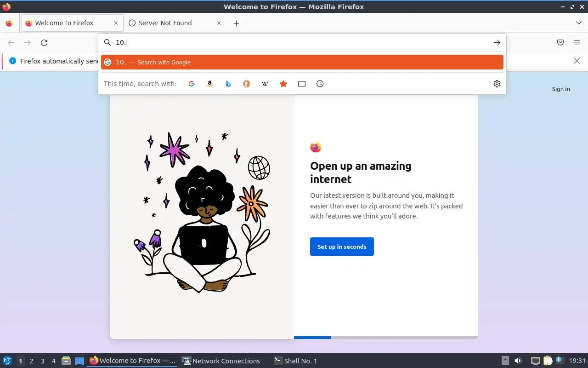
Task: Open the file manager taskbar launcher
Action: tap(66, 361)
